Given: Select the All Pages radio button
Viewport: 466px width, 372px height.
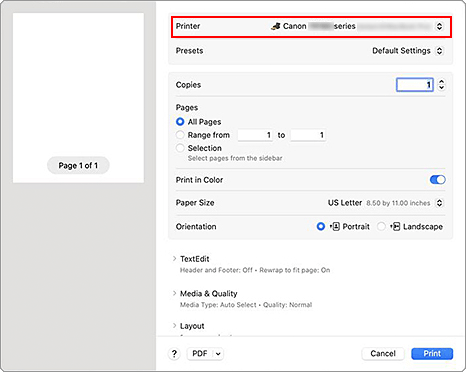Looking at the screenshot, I should (x=180, y=122).
